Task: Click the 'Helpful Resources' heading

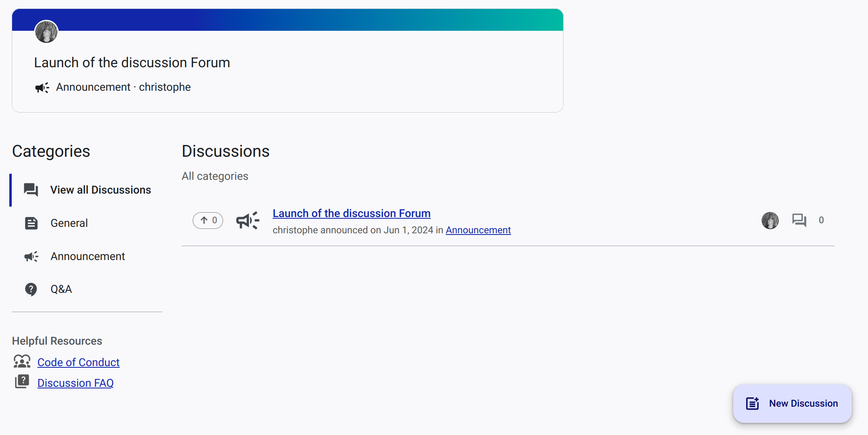Action: [57, 341]
